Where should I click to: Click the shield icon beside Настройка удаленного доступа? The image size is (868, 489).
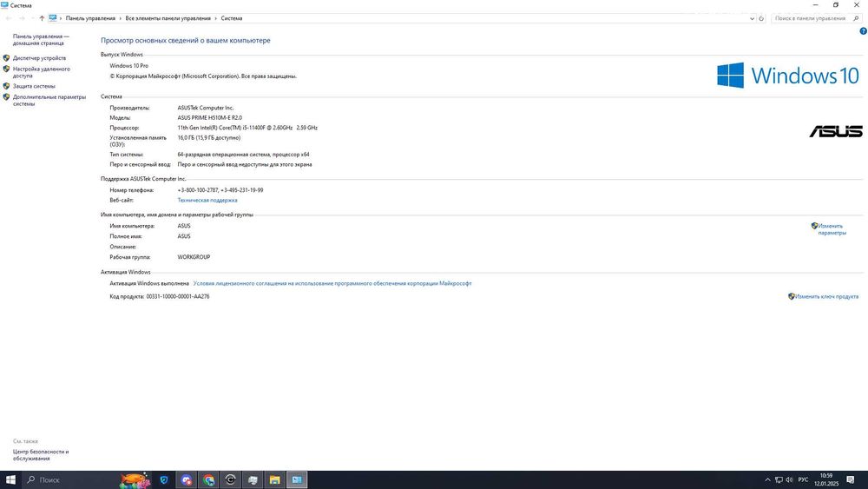pyautogui.click(x=7, y=69)
